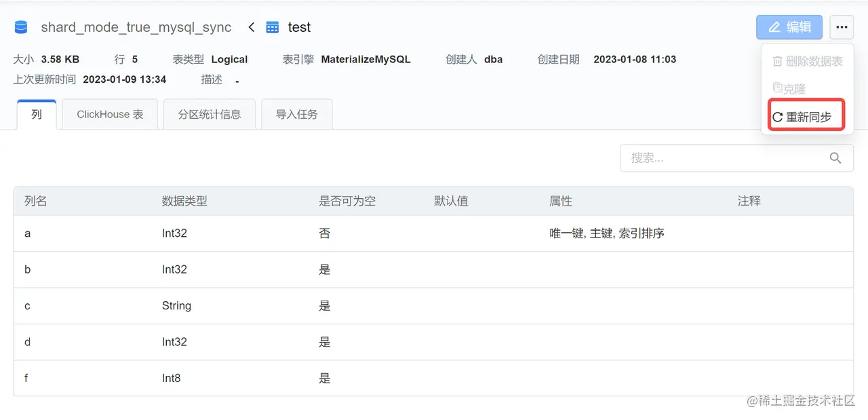Select column name b row
This screenshot has width=868, height=420.
pyautogui.click(x=433, y=270)
